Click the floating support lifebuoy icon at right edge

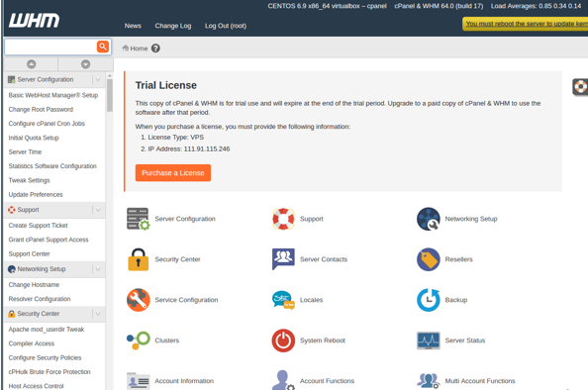click(580, 87)
